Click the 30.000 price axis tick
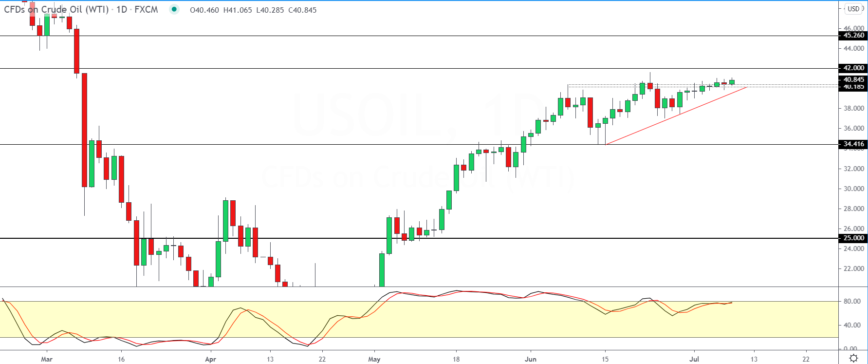 (x=854, y=189)
